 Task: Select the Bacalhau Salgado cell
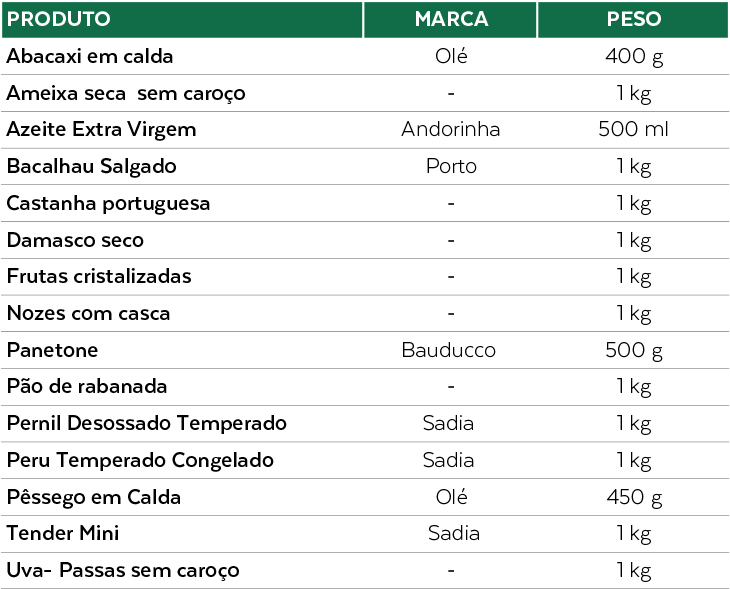92,166
